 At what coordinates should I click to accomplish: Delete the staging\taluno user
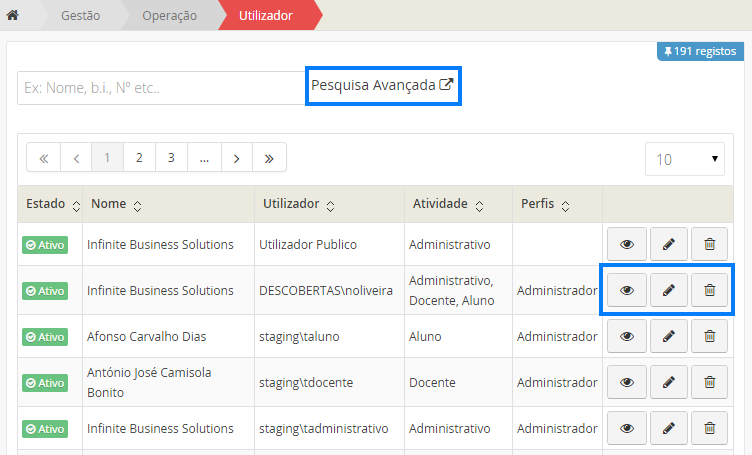click(710, 337)
